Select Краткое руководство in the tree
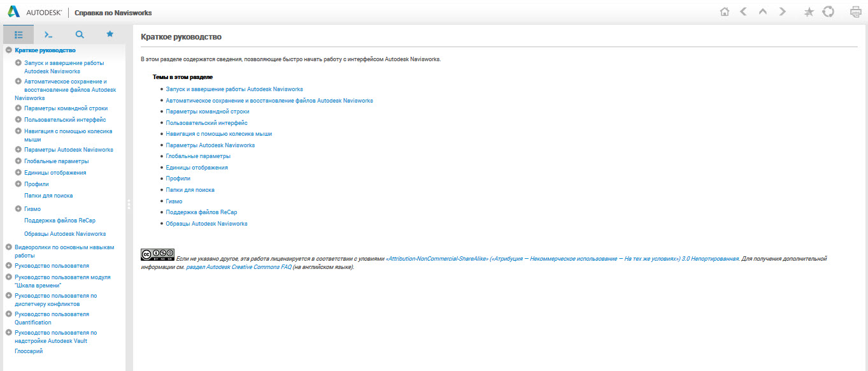The height and width of the screenshot is (371, 868). point(45,50)
